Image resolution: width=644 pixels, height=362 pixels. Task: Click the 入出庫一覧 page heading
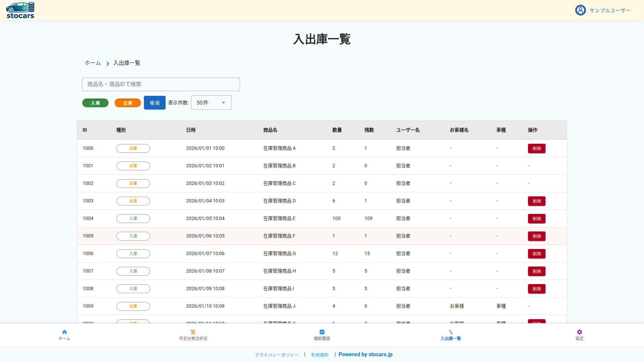(x=322, y=39)
